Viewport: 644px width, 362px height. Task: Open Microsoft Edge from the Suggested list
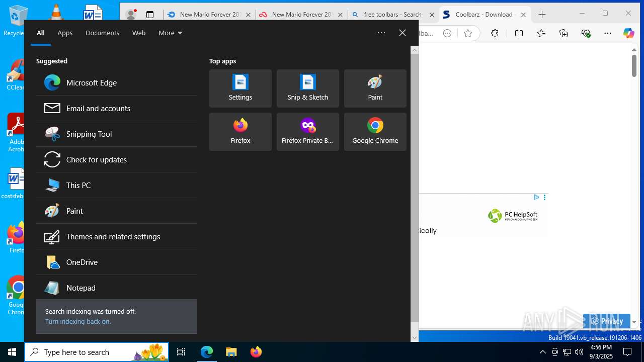[x=117, y=82]
